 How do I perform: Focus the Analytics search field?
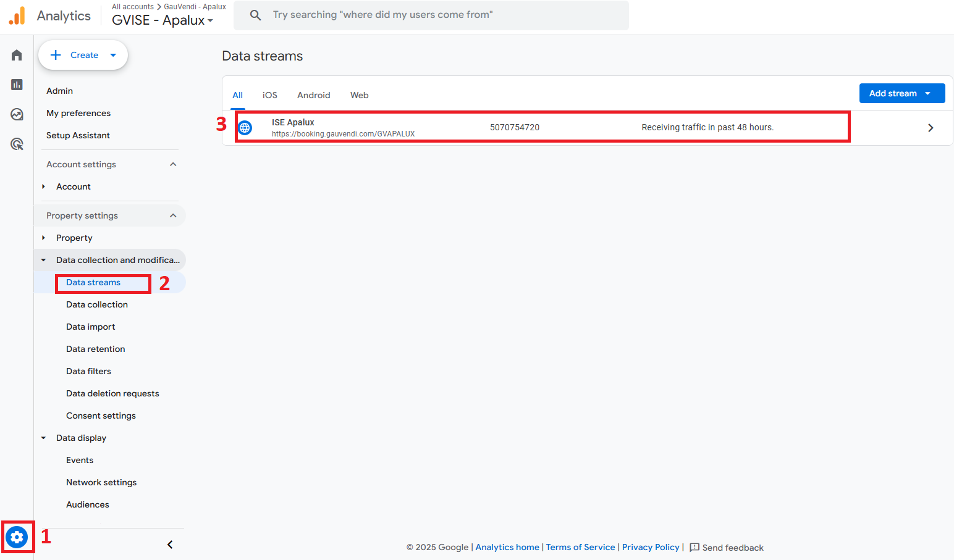[431, 15]
